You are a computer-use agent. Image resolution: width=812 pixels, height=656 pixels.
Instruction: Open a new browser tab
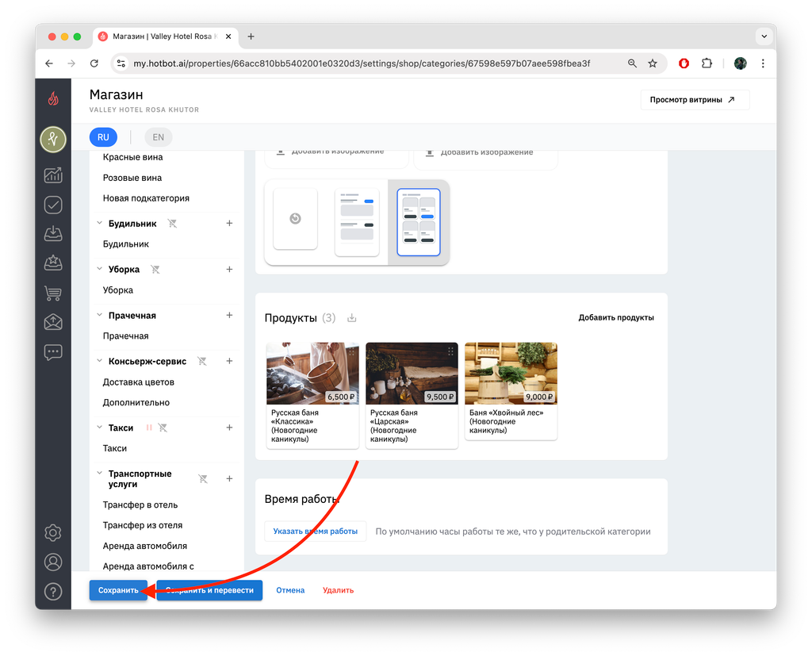point(251,36)
